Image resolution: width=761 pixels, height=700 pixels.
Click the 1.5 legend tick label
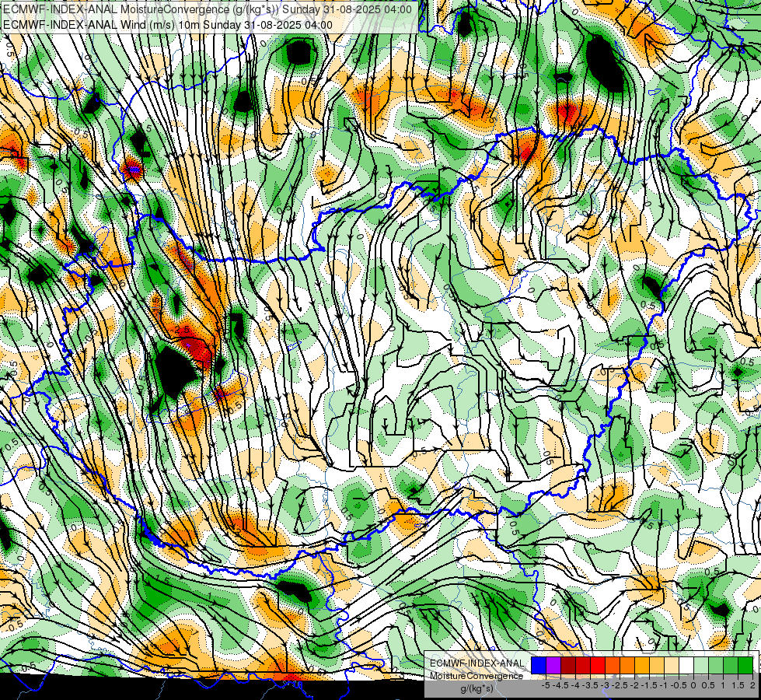tap(738, 685)
